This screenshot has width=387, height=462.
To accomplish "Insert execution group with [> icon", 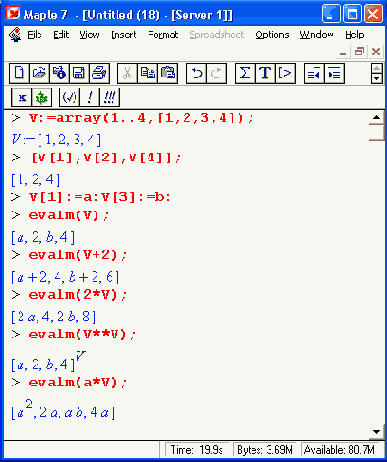I will tap(285, 73).
